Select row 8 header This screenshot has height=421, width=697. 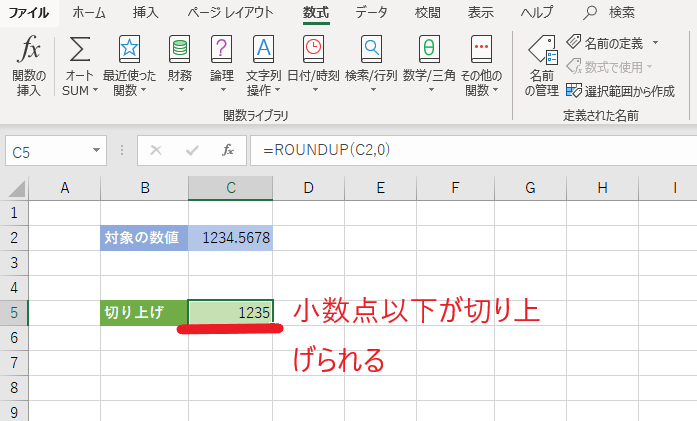coord(14,388)
